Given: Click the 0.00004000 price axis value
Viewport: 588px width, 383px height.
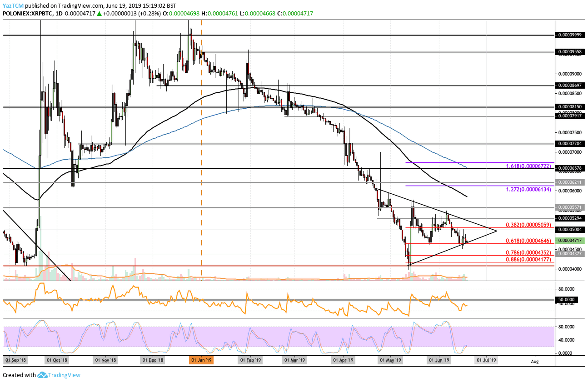Looking at the screenshot, I should (x=570, y=269).
